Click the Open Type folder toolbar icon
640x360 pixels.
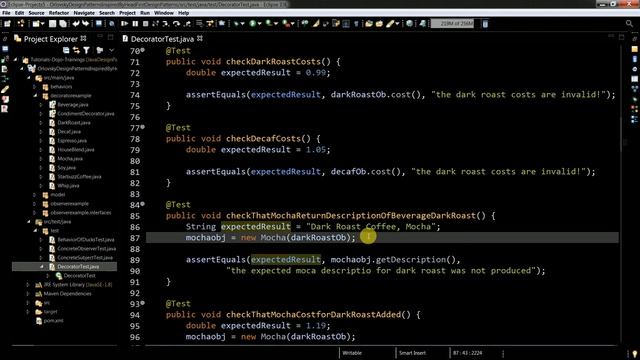(x=369, y=24)
